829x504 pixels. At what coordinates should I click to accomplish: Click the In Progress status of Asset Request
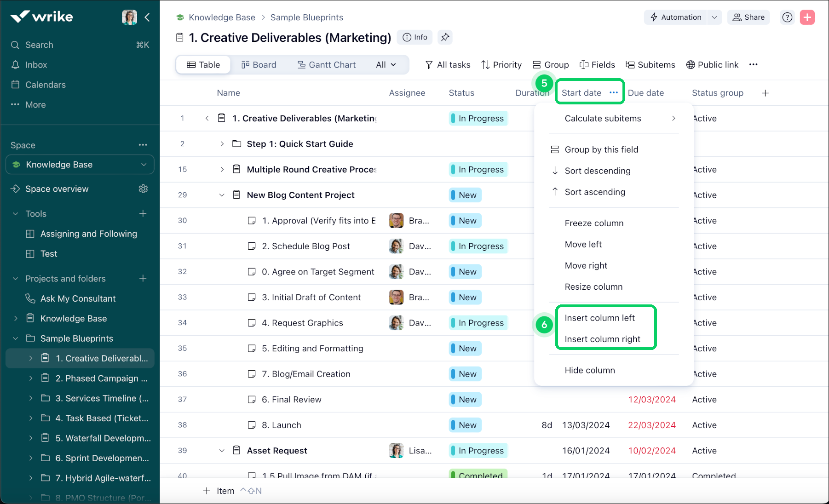coord(478,450)
